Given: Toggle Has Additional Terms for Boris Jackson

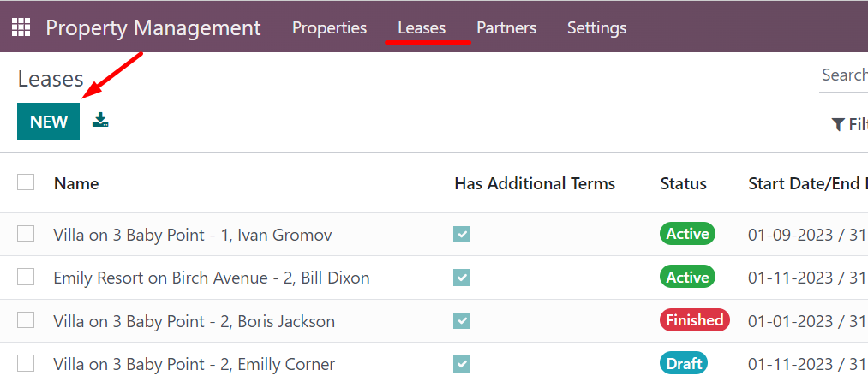Looking at the screenshot, I should tap(462, 320).
